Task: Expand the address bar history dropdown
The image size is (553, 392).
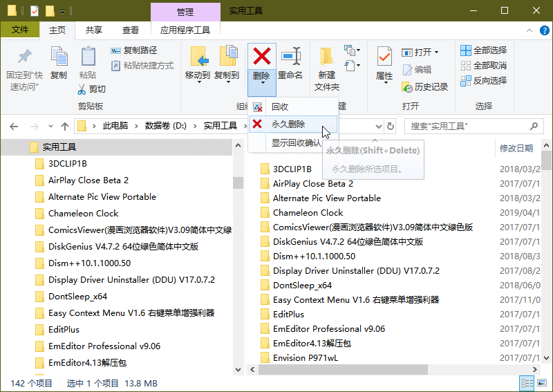Action: click(x=378, y=127)
